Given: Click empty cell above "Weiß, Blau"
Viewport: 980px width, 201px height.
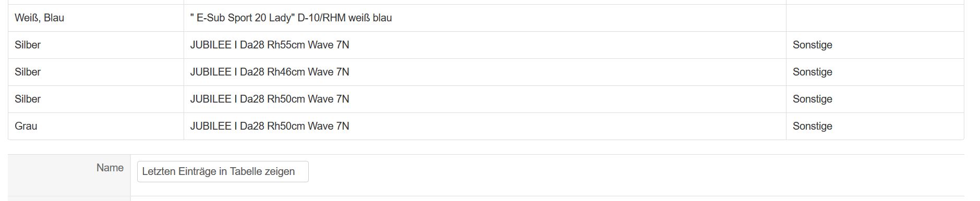Looking at the screenshot, I should click(x=96, y=2).
